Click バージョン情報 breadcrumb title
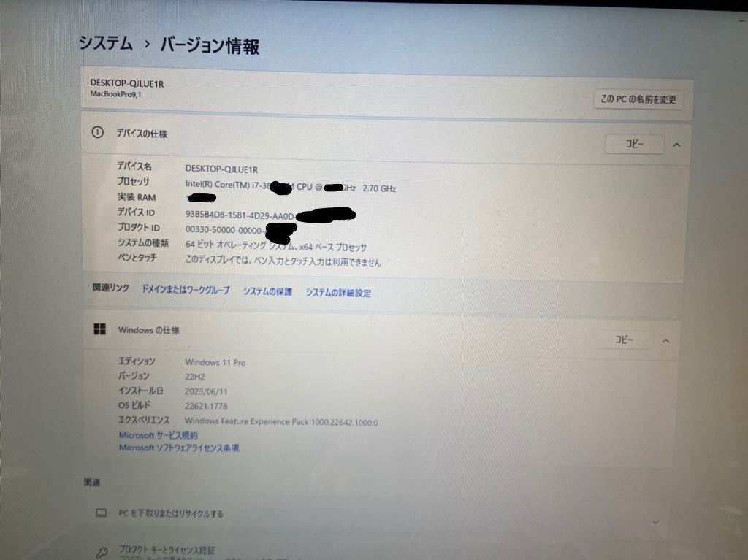Screen dimensions: 748x560 (x=210, y=46)
